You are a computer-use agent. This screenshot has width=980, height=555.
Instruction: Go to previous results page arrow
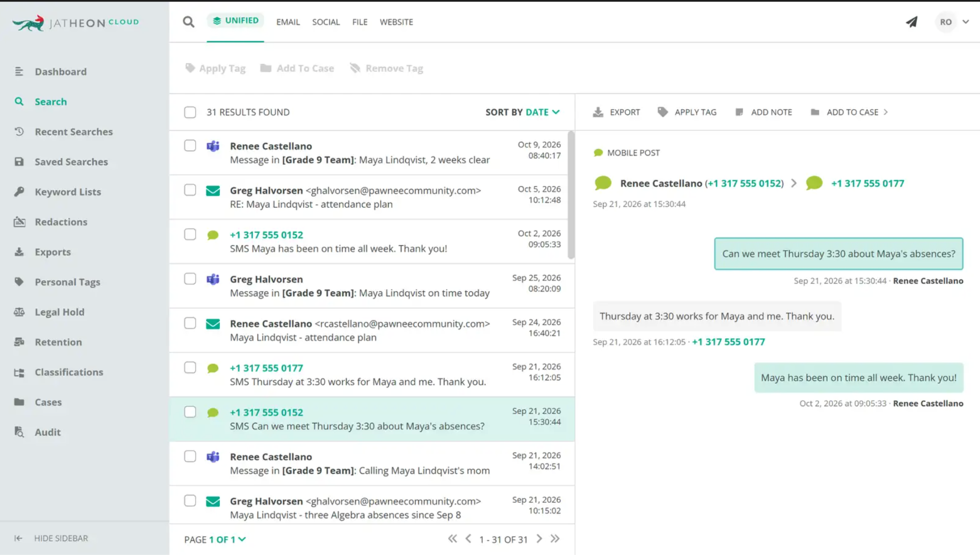tap(468, 539)
